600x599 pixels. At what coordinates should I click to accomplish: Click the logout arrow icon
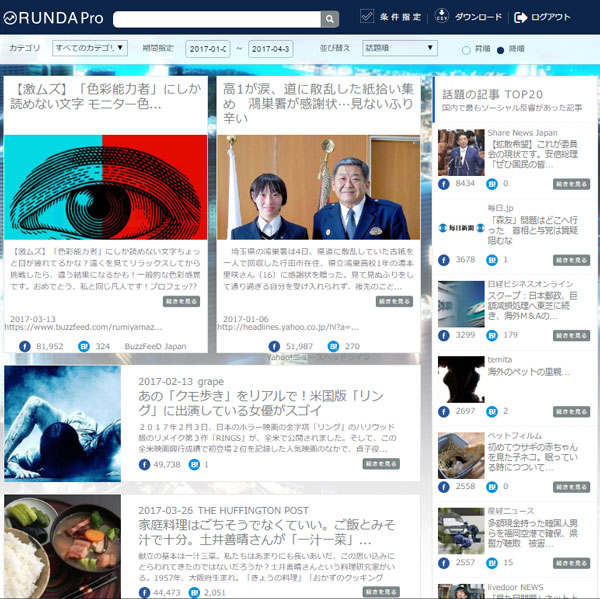click(520, 17)
